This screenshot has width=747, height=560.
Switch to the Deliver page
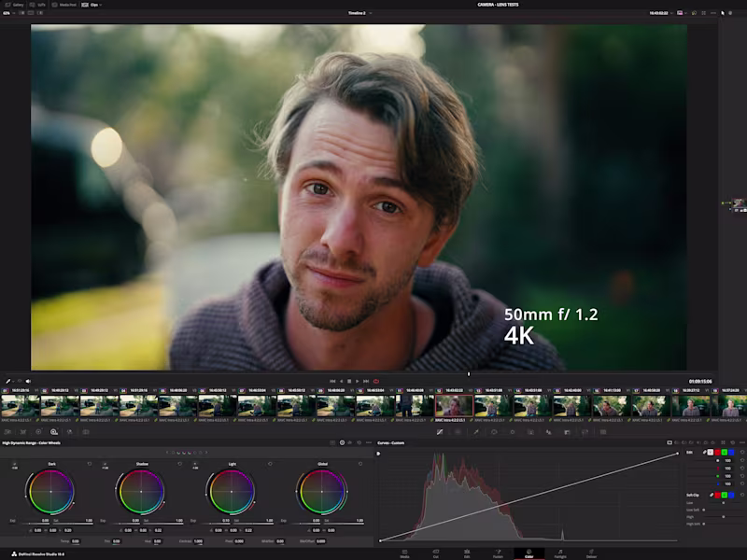click(x=591, y=553)
